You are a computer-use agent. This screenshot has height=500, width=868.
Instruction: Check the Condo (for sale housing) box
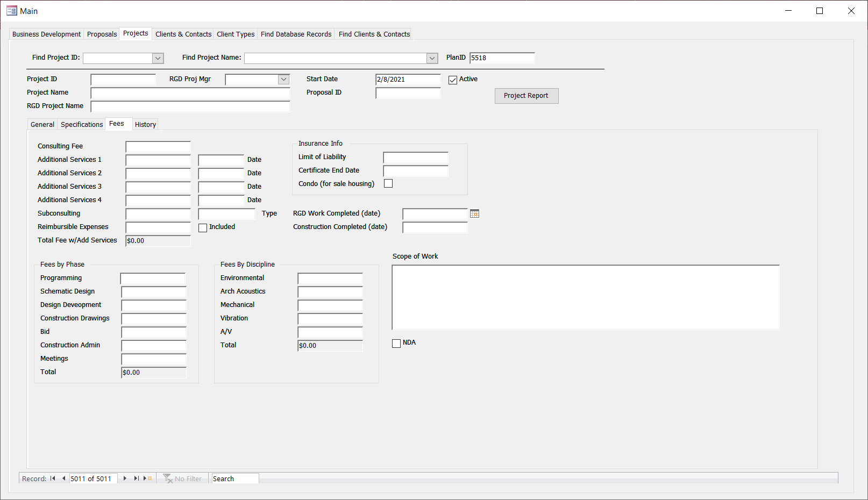coord(388,183)
